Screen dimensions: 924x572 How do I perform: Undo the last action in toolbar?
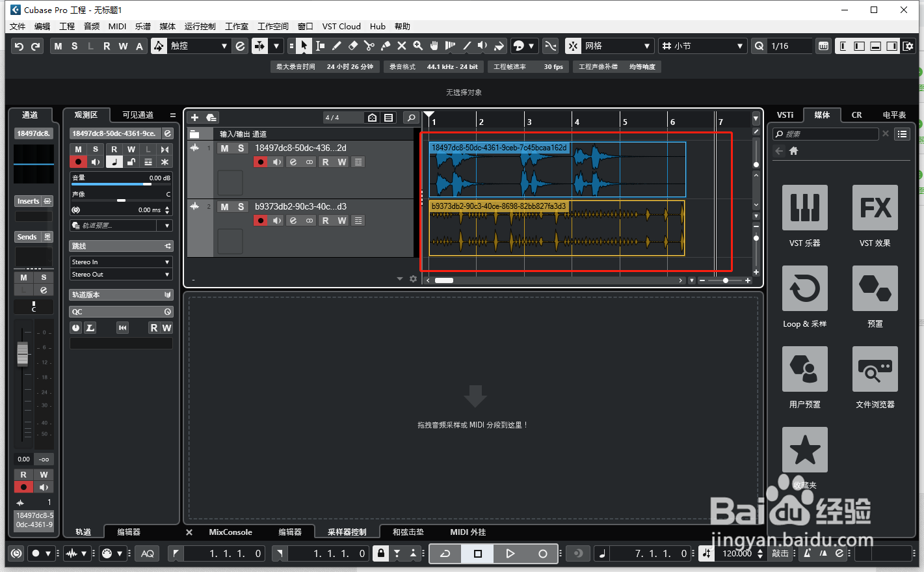19,46
